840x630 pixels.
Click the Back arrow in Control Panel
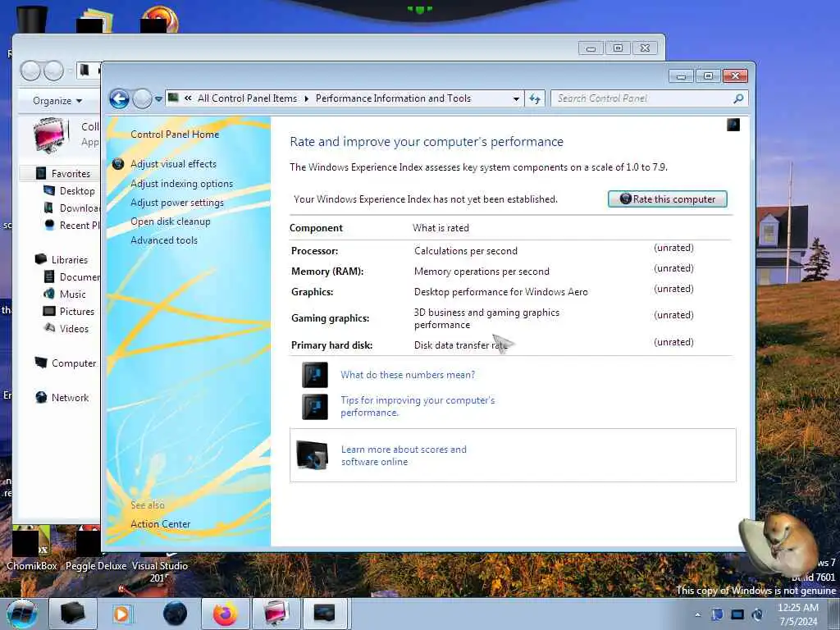point(119,98)
